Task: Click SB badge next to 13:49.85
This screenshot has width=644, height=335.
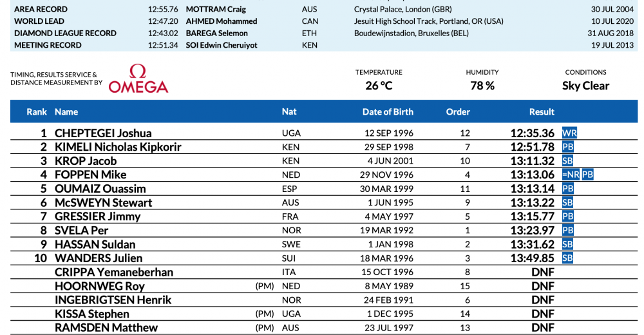Action: [567, 258]
